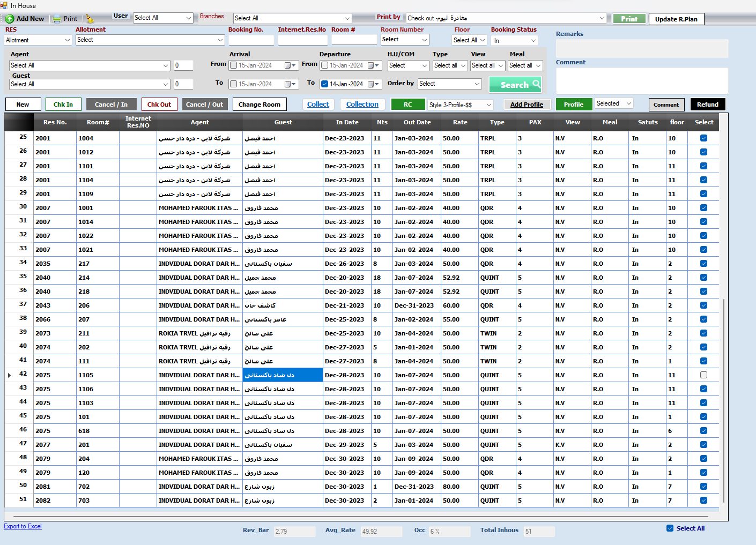Open the Collect link
Image resolution: width=756 pixels, height=545 pixels.
click(x=318, y=104)
